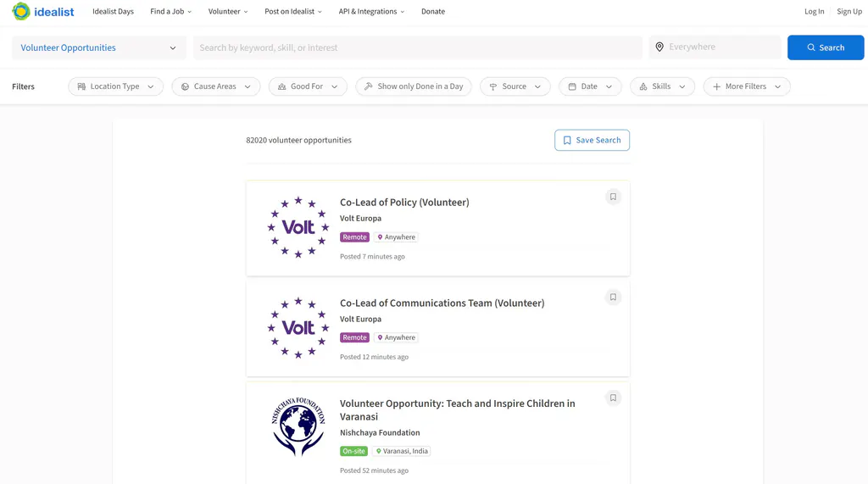Click the Save Search button
The height and width of the screenshot is (484, 868).
tap(592, 140)
